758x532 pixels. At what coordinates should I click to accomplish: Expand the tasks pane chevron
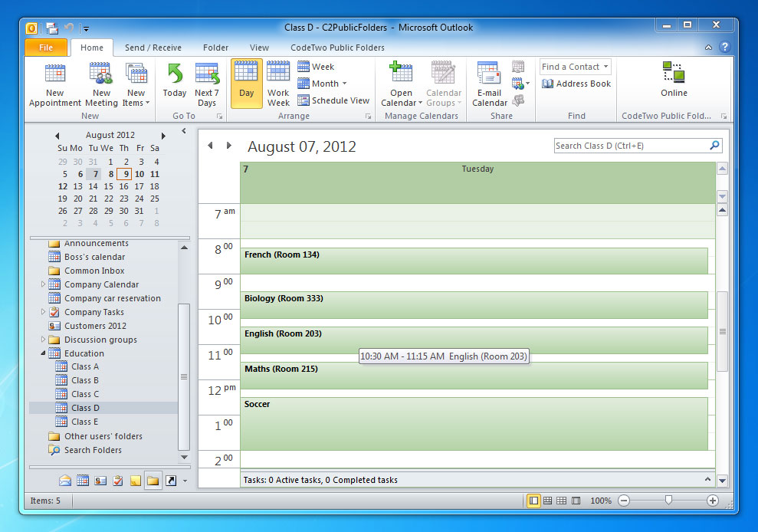pos(707,479)
